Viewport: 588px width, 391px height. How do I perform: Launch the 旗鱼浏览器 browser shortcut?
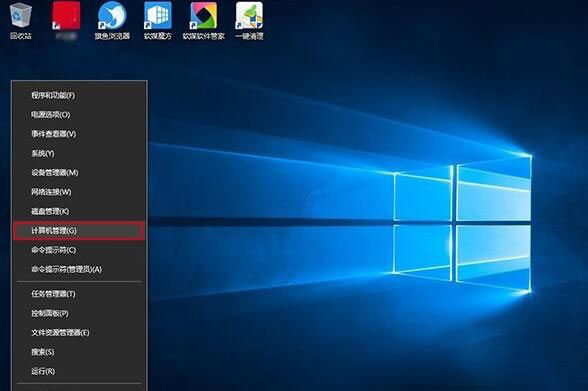pyautogui.click(x=112, y=21)
